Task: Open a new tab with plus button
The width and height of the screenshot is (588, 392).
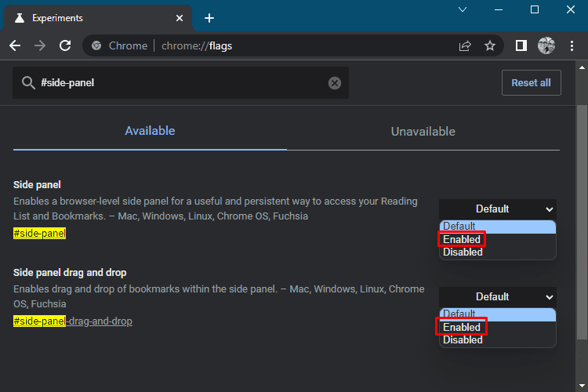Action: 209,18
